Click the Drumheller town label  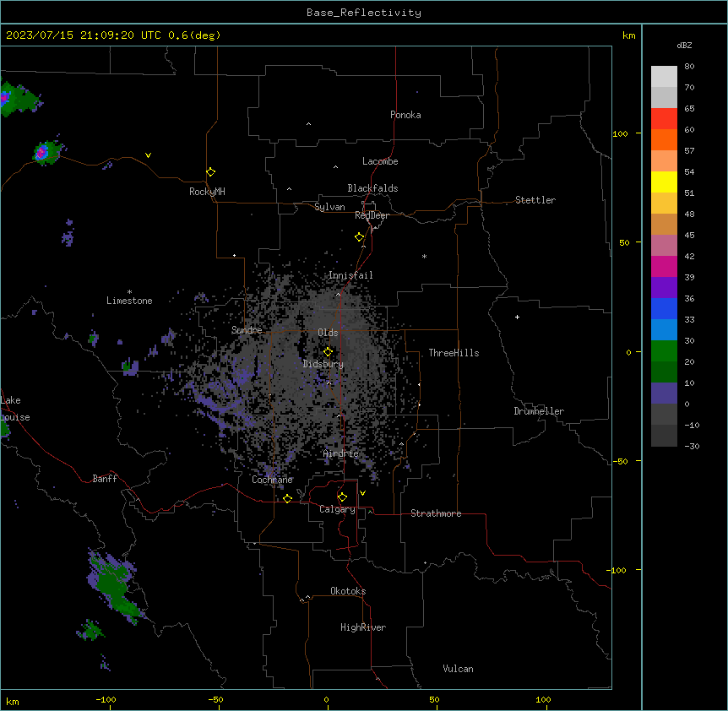click(x=539, y=411)
